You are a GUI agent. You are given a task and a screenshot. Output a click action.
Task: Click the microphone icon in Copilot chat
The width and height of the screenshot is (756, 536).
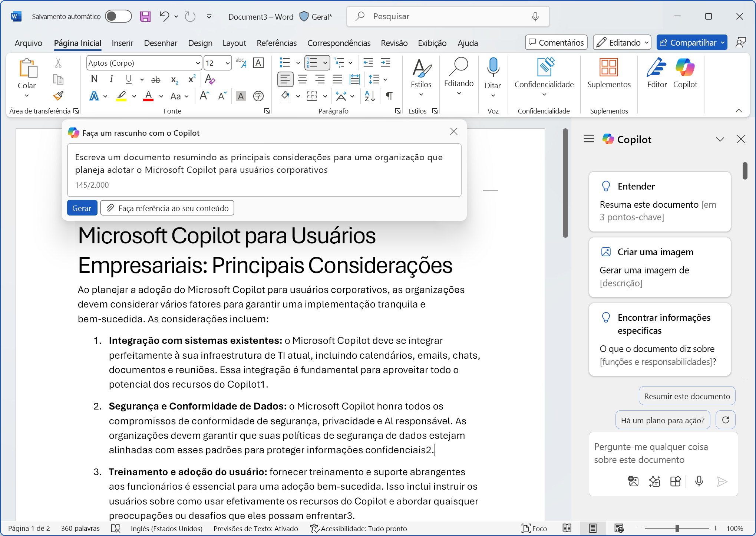699,481
